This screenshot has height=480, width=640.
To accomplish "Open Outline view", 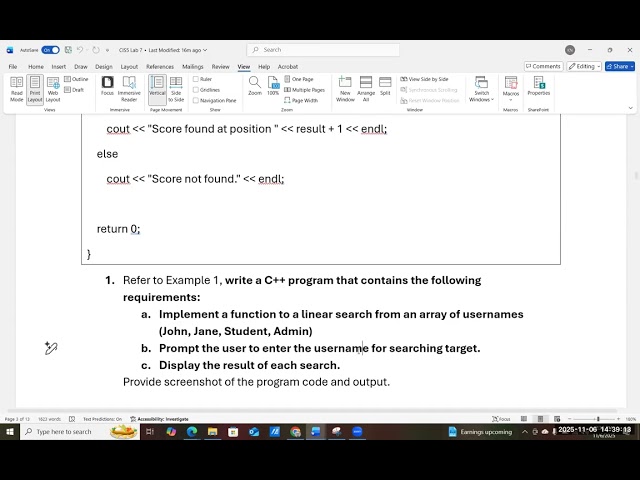I will click(x=76, y=79).
